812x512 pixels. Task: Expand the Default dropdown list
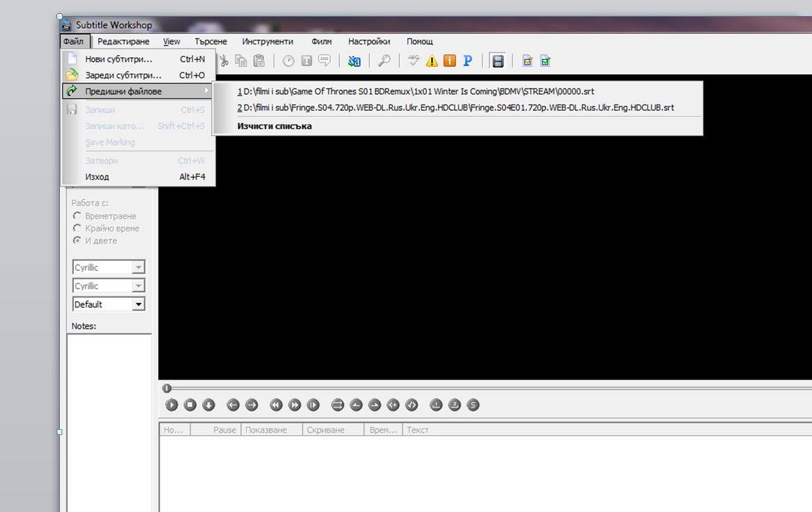[x=138, y=304]
